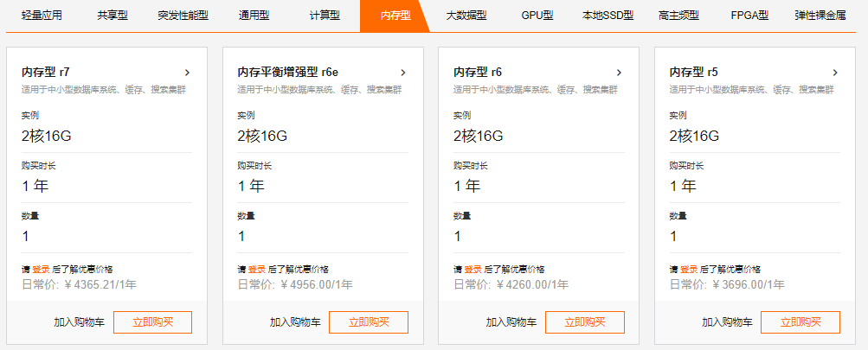Switch to the 弹性裸金属 tab
Screen dimensions: 868x350
[820, 16]
